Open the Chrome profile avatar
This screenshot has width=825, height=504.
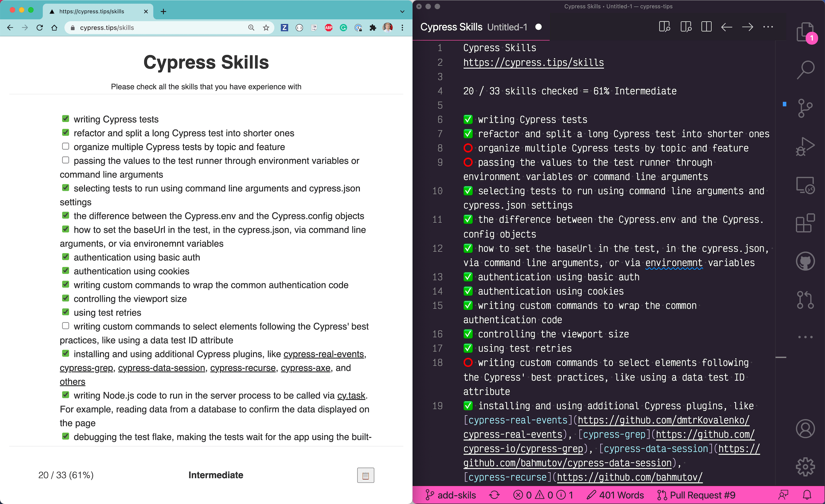(x=387, y=27)
